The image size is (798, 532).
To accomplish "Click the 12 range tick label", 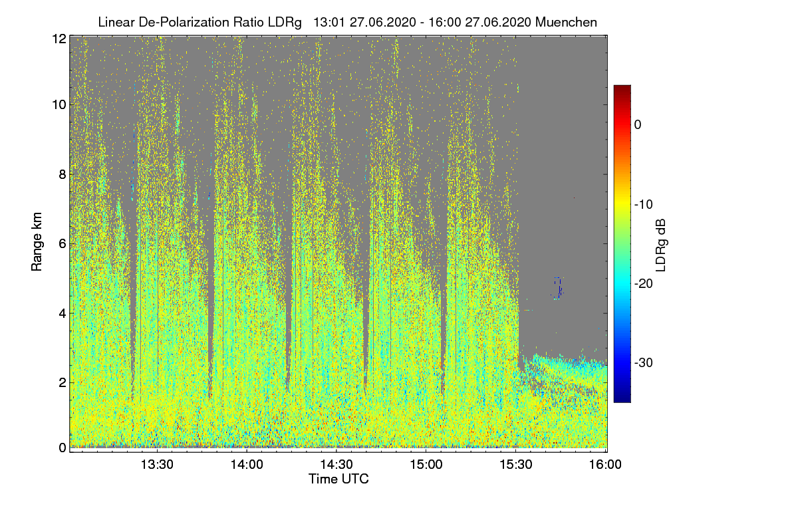I will [x=59, y=39].
